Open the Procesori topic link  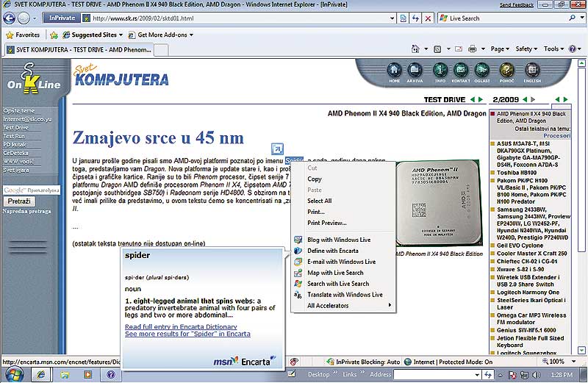556,136
